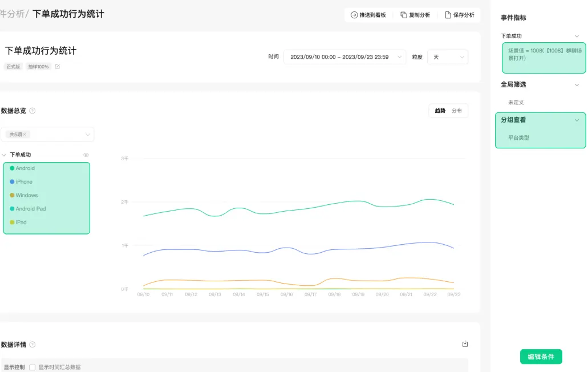This screenshot has width=588, height=372.
Task: Collapse the 下单成功 event metric panel
Action: pyautogui.click(x=577, y=36)
